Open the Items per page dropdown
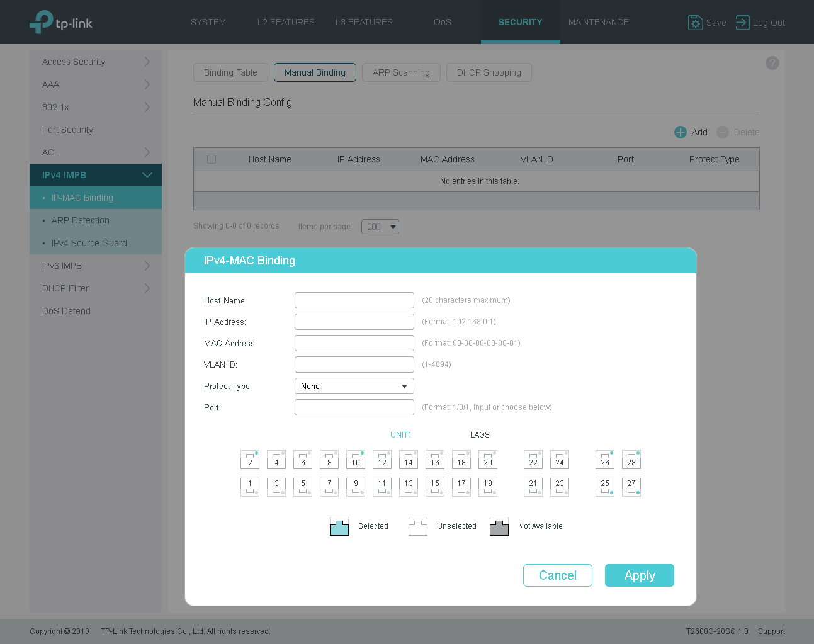 click(x=380, y=227)
